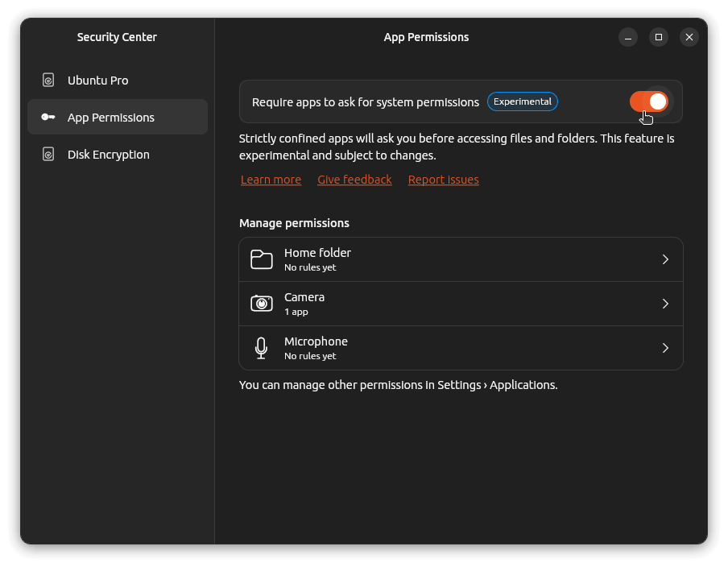
Task: Expand Camera permissions chevron arrow
Action: coord(665,304)
